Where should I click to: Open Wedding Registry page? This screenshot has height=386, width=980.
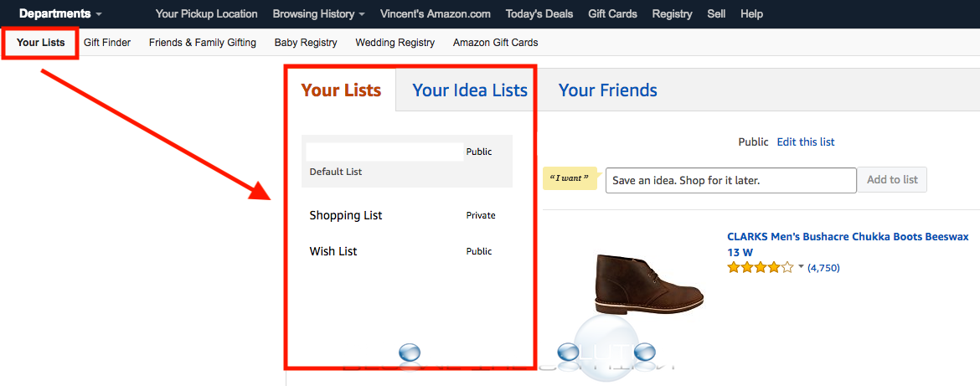coord(395,43)
